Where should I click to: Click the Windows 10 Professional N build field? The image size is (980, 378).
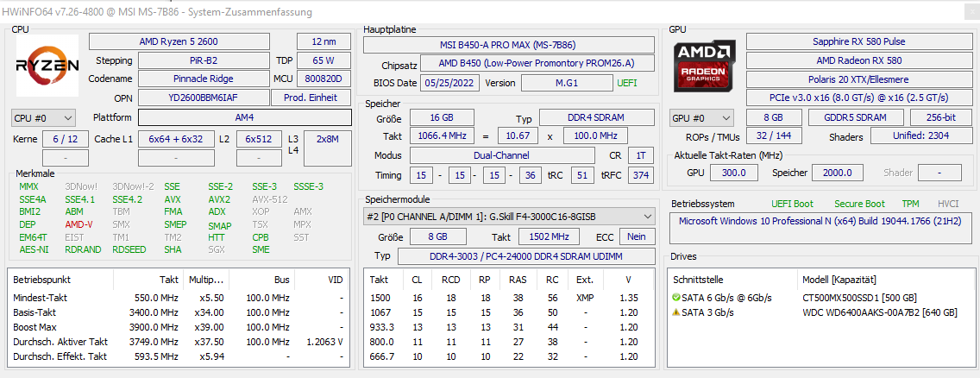[820, 228]
